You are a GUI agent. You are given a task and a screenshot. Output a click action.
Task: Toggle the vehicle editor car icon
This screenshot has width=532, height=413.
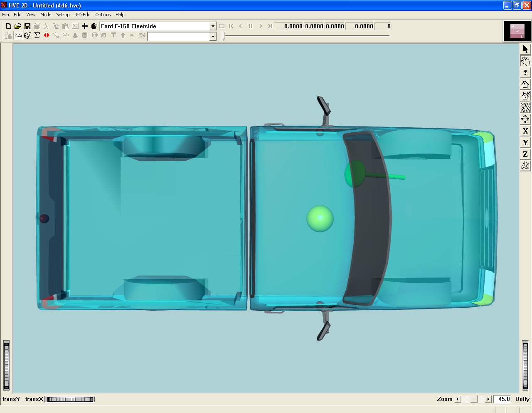[18, 36]
